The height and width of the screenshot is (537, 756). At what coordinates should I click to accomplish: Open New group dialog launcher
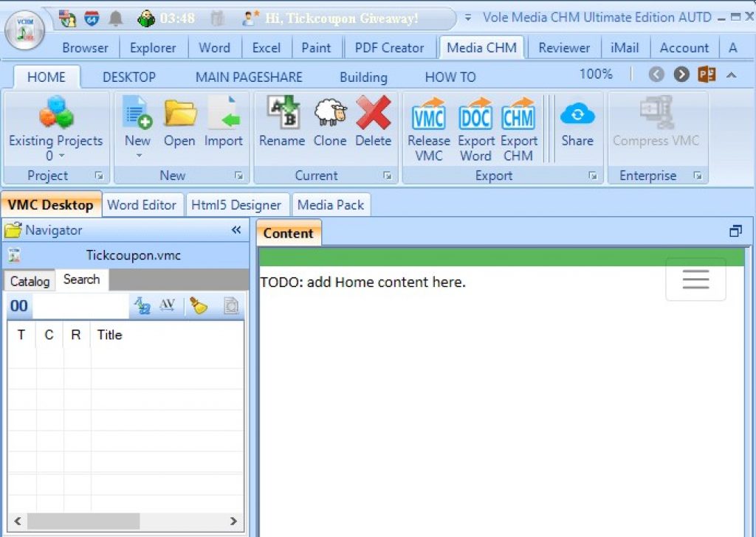(x=238, y=176)
